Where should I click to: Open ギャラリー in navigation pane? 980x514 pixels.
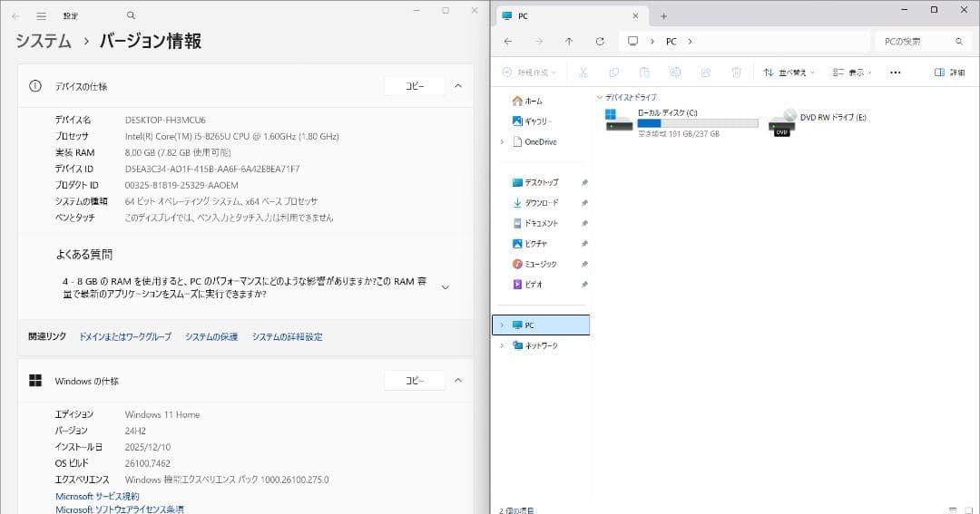point(532,121)
